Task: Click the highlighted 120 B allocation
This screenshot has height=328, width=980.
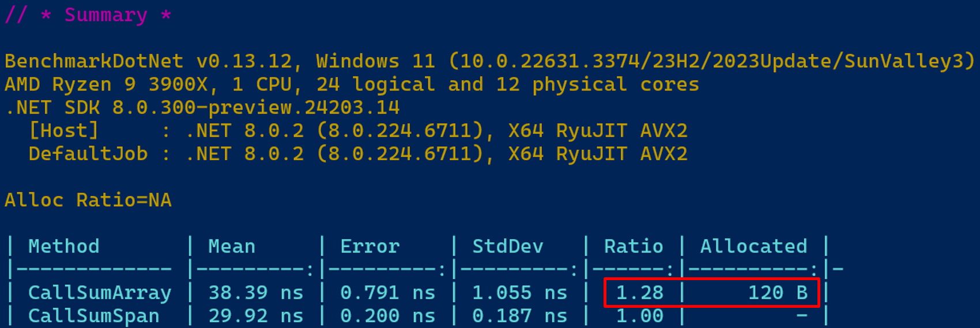Action: 778,293
